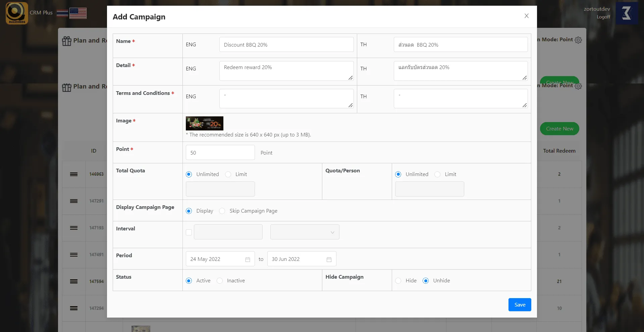
Task: Click drag handle for row 146963
Action: [74, 174]
